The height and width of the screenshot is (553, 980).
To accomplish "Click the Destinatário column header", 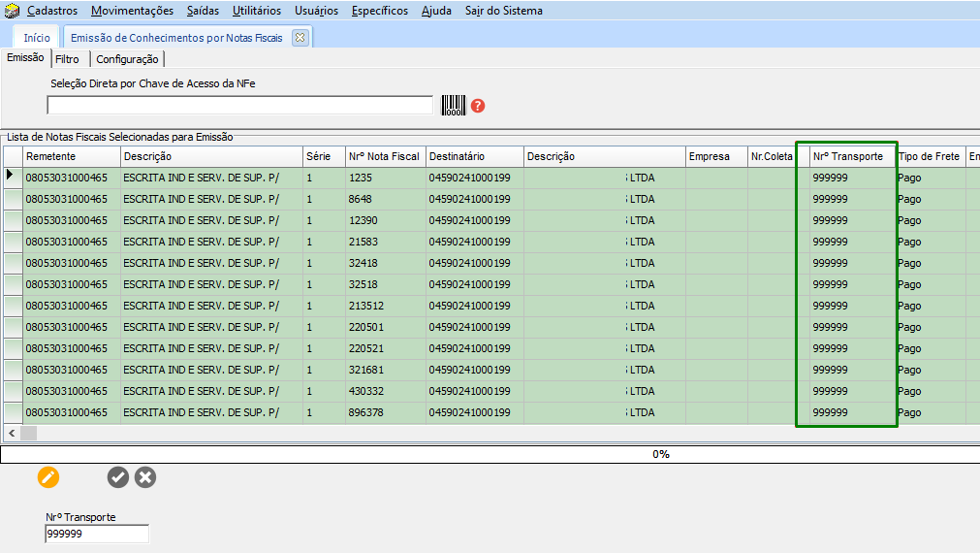I will (x=475, y=156).
